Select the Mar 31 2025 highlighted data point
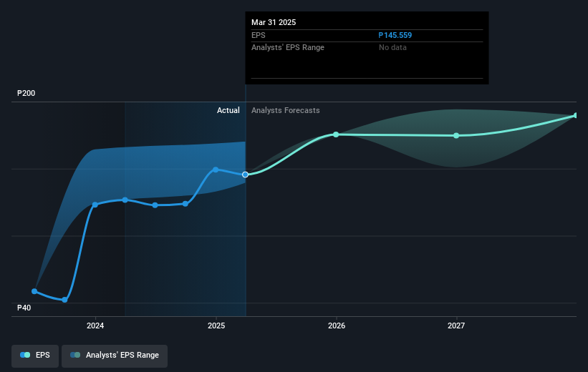The image size is (588, 372). click(x=245, y=175)
